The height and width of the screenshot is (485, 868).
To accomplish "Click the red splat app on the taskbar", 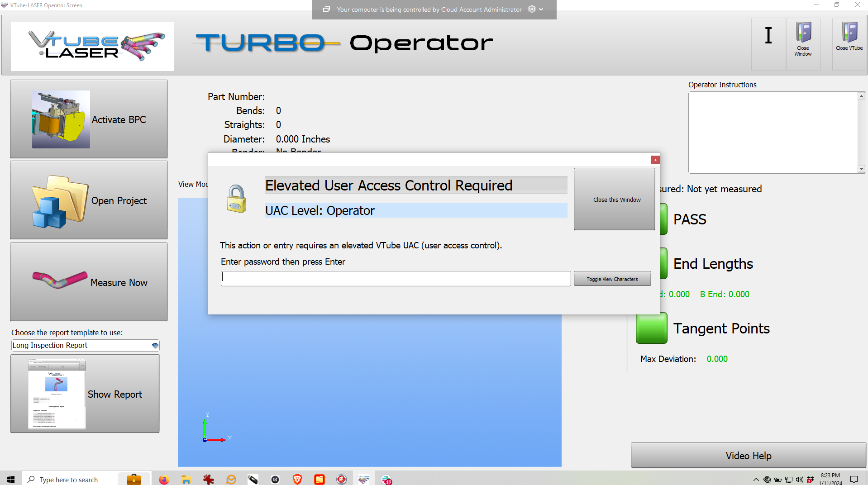I will pyautogui.click(x=209, y=479).
